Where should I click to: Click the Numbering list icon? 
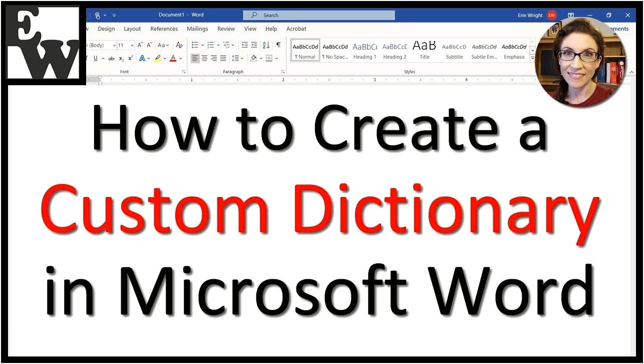tap(211, 45)
